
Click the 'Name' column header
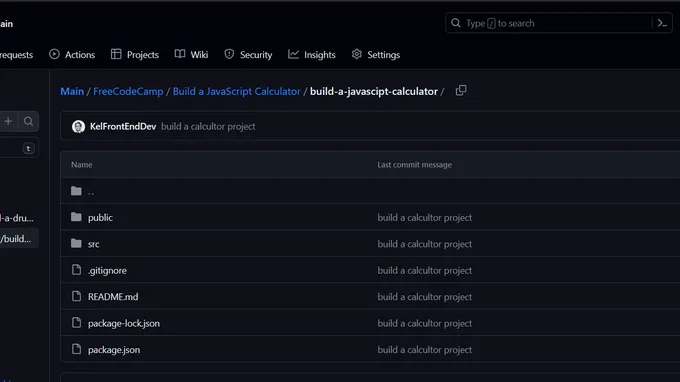point(82,165)
